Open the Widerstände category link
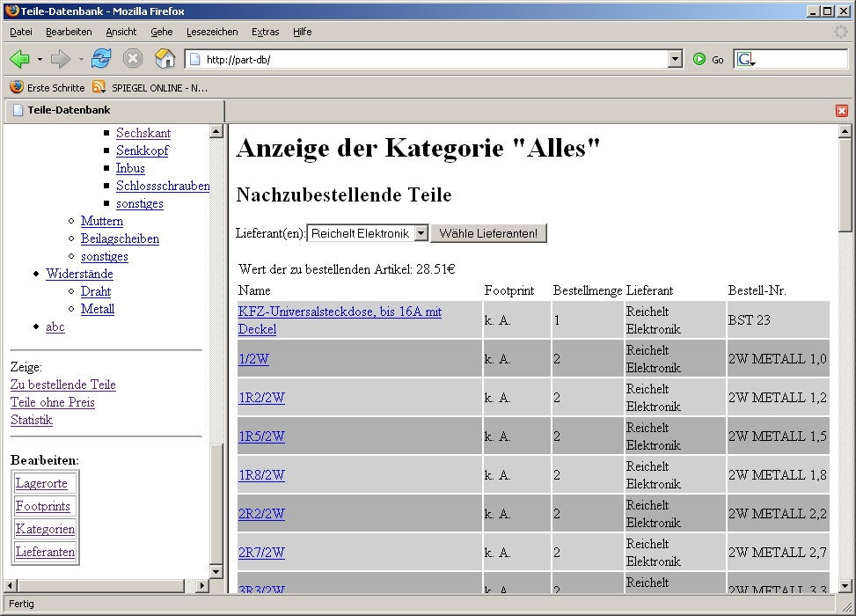 tap(80, 274)
